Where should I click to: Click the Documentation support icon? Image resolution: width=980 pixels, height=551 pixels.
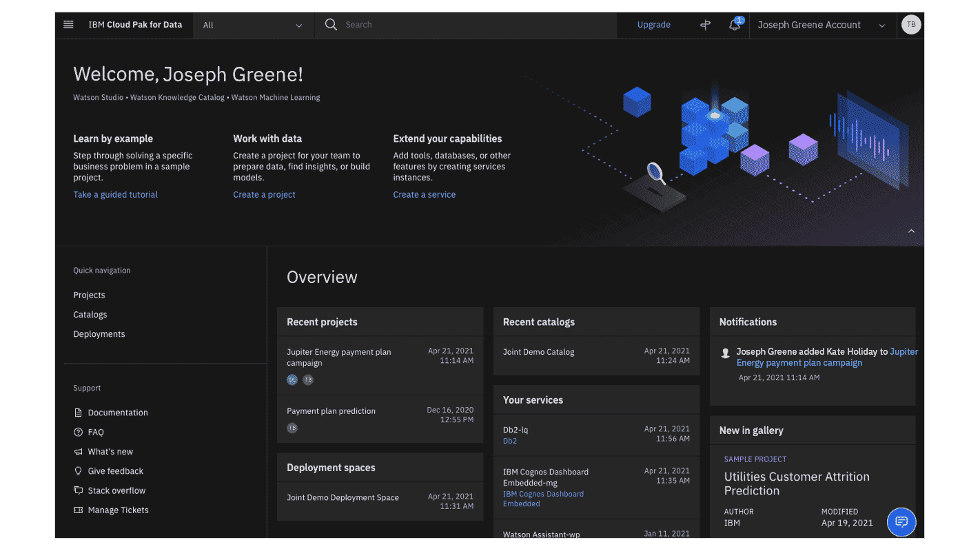[x=78, y=413]
